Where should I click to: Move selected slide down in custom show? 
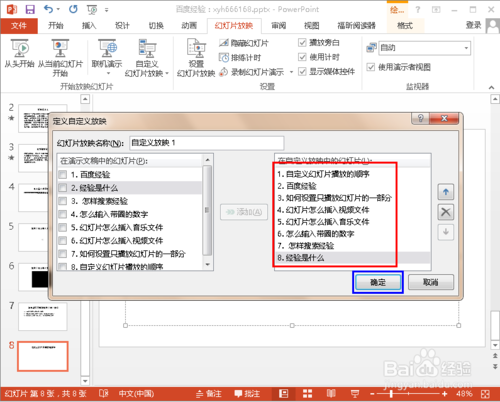click(x=446, y=232)
